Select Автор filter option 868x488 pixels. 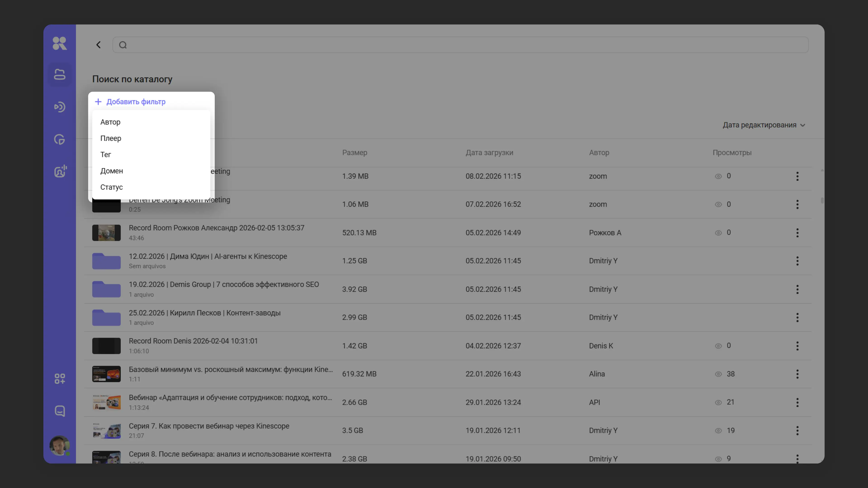pos(110,122)
